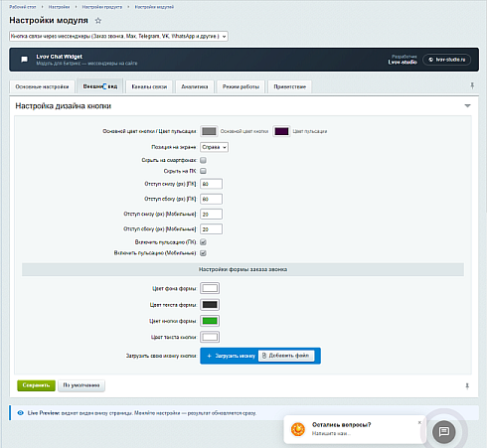
Task: Open the module selection dropdown
Action: (x=118, y=36)
